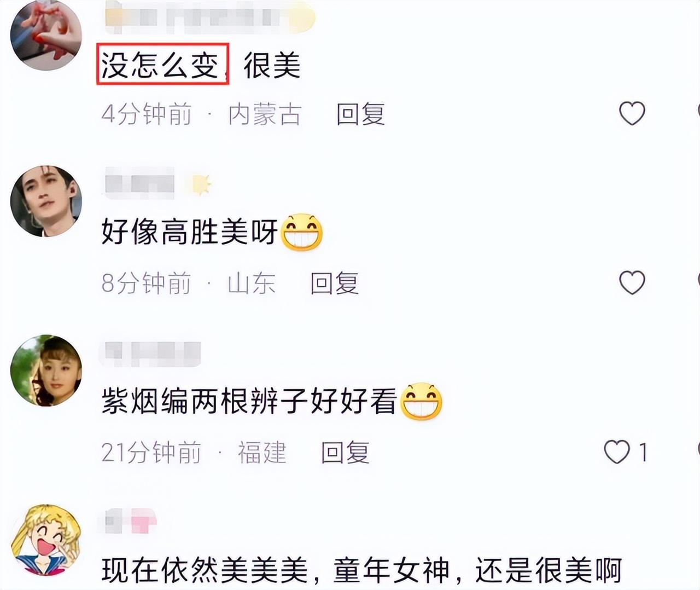The image size is (700, 590).
Task: Reply to the 山东 comment
Action: (335, 283)
